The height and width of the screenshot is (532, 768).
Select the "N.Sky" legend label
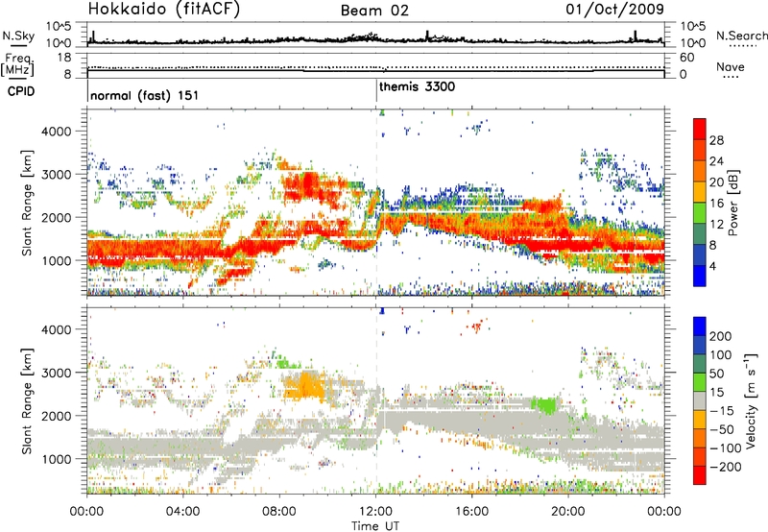tap(18, 36)
